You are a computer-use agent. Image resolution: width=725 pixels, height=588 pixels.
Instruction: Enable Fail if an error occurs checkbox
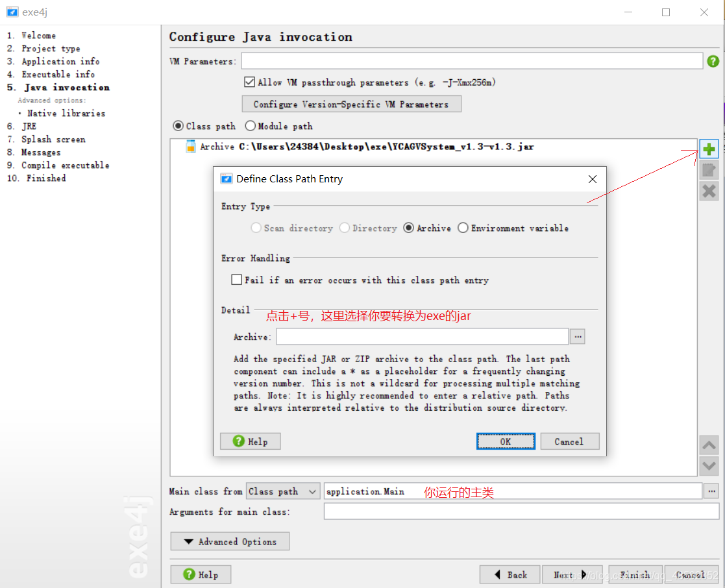[x=236, y=280]
